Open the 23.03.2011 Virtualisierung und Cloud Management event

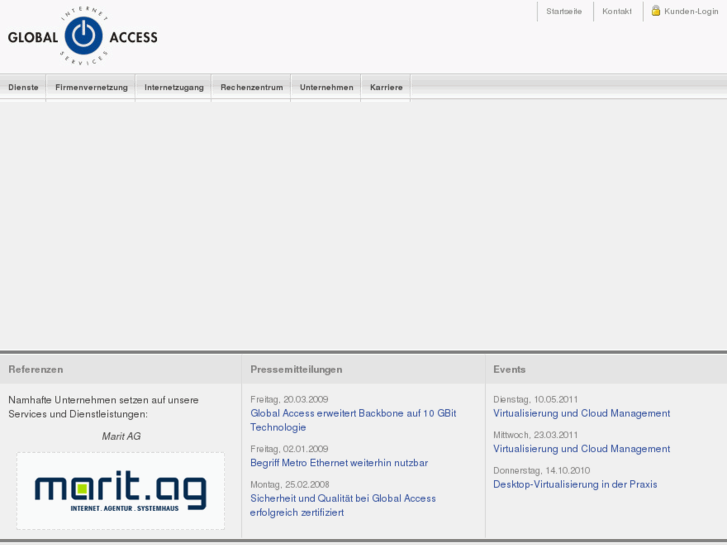581,449
